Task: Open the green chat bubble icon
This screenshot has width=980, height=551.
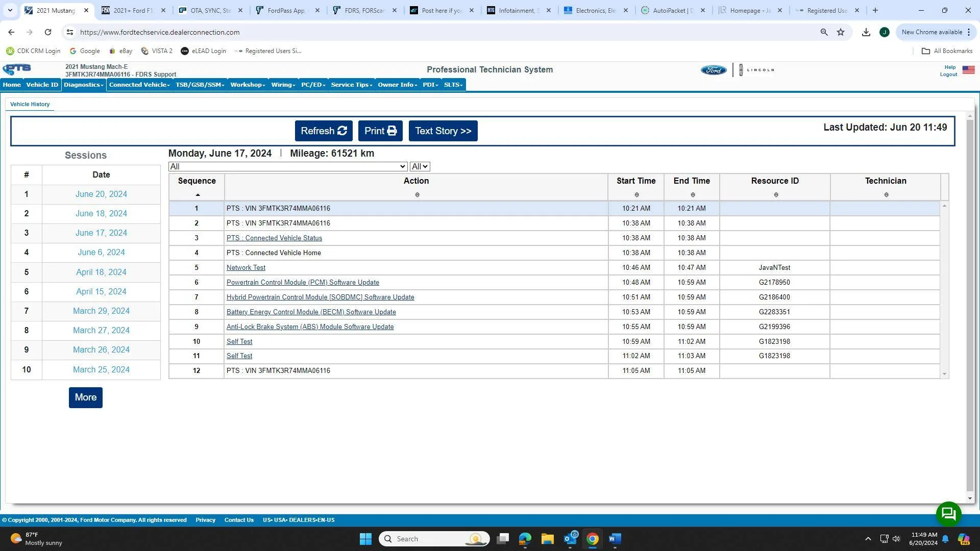Action: tap(948, 514)
